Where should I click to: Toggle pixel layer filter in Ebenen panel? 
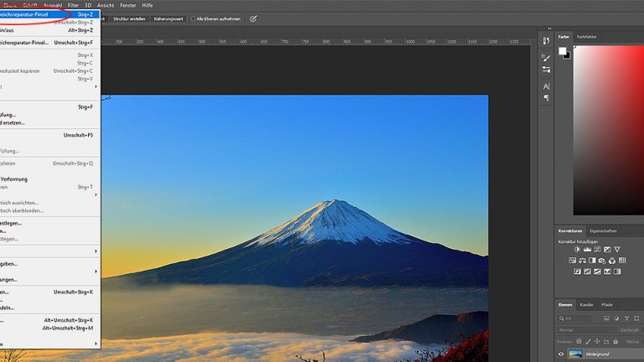pyautogui.click(x=606, y=318)
